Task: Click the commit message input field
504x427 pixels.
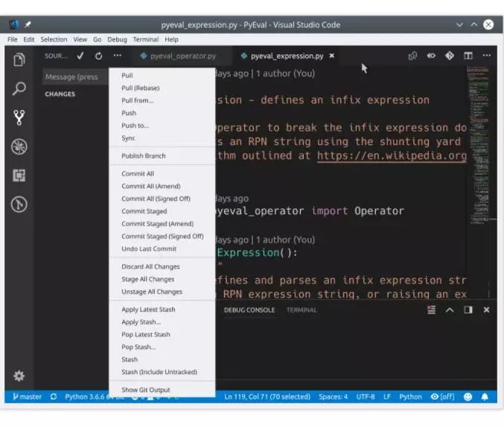Action: tap(75, 77)
